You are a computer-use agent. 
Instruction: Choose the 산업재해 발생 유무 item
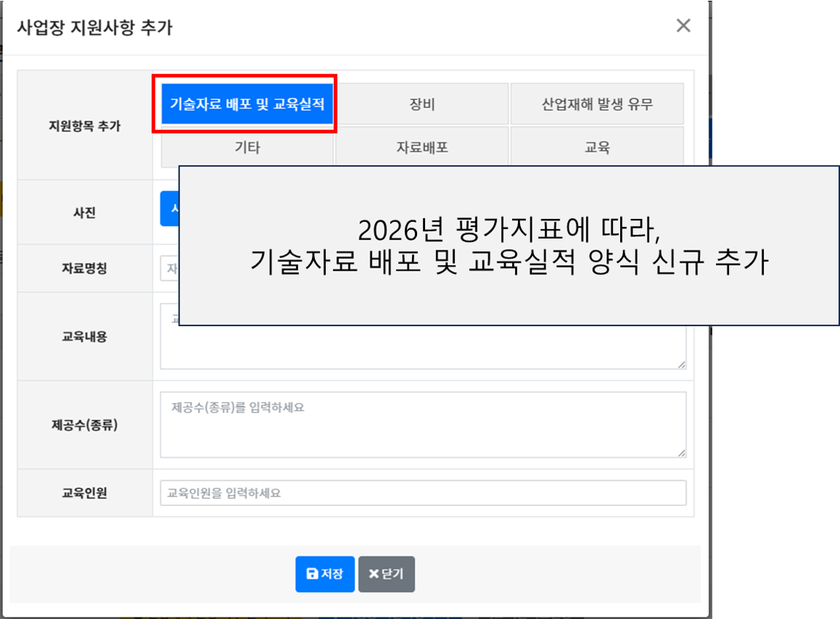(597, 104)
